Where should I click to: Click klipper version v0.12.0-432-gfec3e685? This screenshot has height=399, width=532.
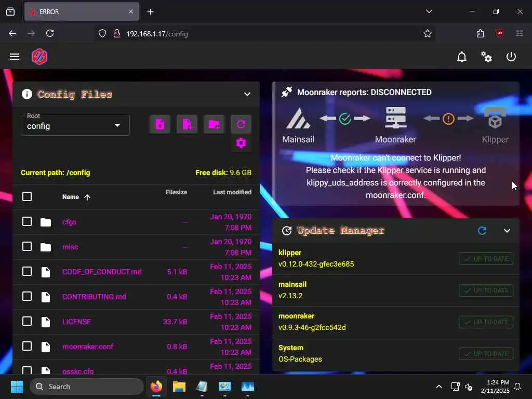[x=316, y=264]
